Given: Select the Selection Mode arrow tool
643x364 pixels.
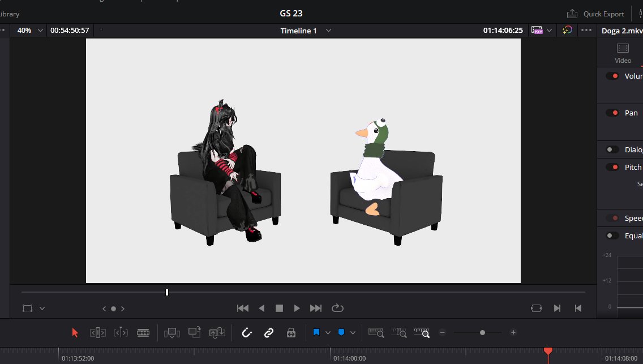Looking at the screenshot, I should [x=75, y=332].
